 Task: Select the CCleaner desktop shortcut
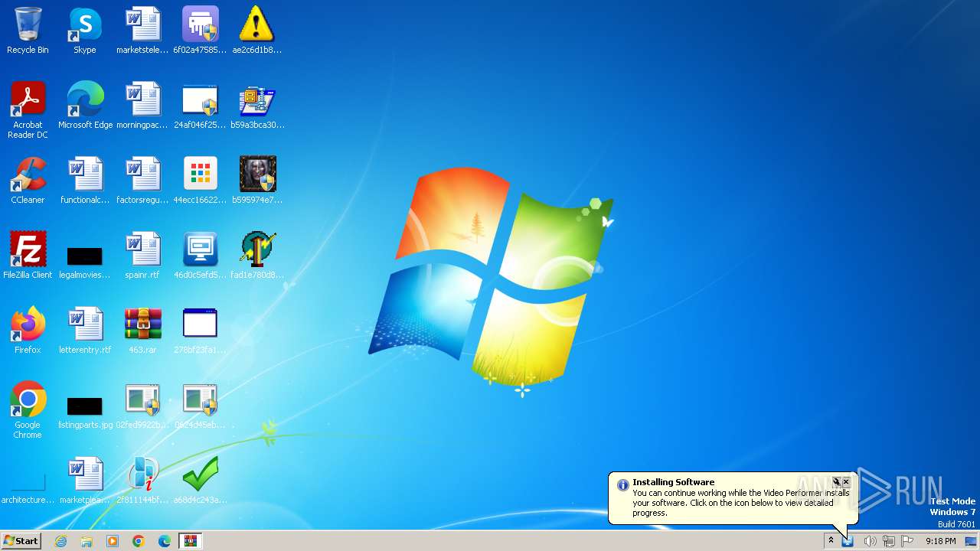(x=28, y=181)
